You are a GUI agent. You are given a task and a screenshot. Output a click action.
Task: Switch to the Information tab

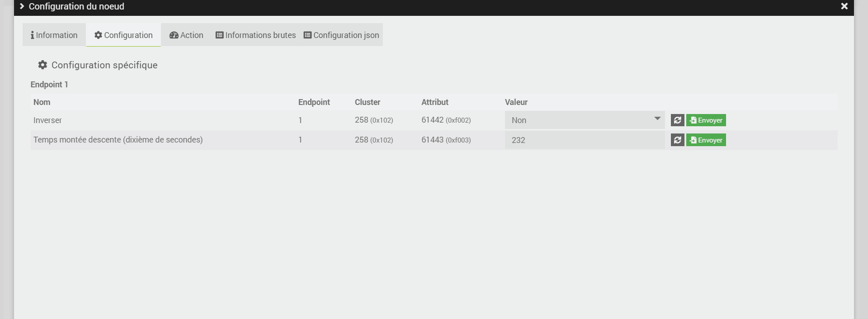coord(54,35)
